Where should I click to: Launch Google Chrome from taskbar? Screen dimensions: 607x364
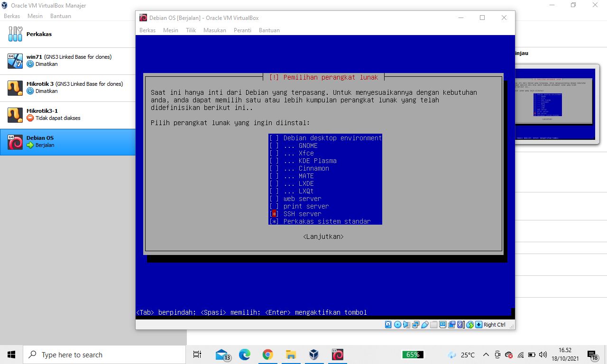(x=267, y=355)
